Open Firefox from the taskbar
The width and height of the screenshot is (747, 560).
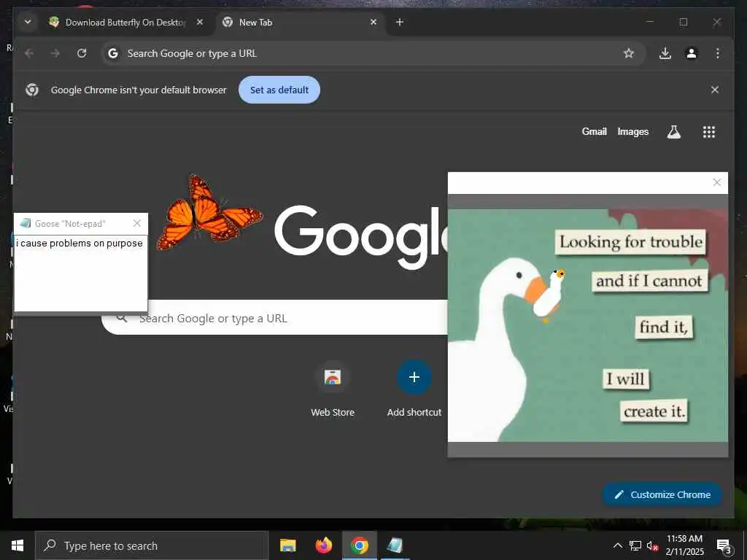pos(323,545)
